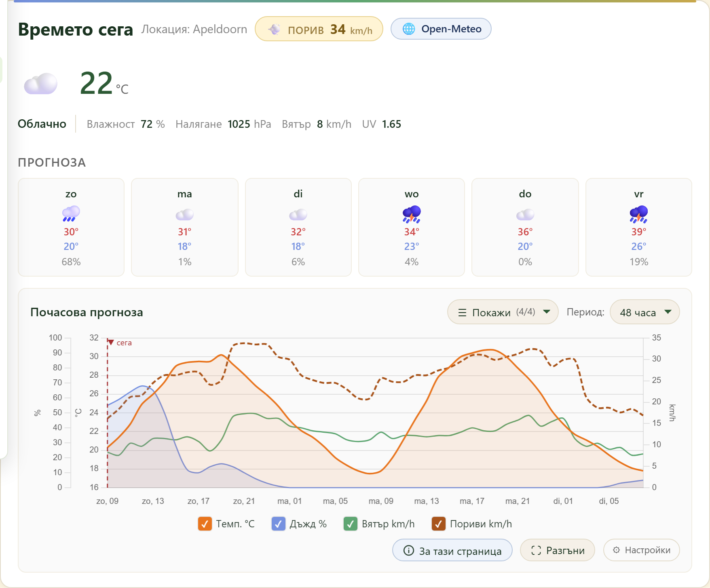The height and width of the screenshot is (588, 710).
Task: Uncheck the Пориви km/h series checkbox
Action: click(x=439, y=524)
